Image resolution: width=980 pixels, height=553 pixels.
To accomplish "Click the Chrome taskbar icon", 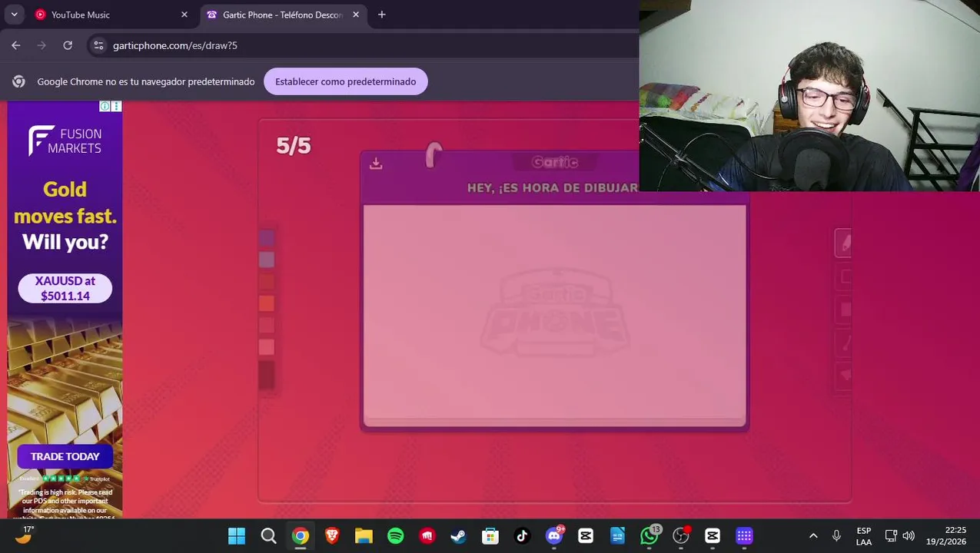I will click(x=301, y=536).
